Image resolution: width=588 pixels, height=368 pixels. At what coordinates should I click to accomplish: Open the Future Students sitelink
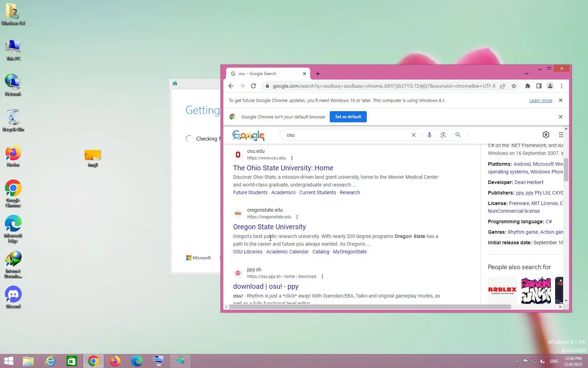click(250, 192)
